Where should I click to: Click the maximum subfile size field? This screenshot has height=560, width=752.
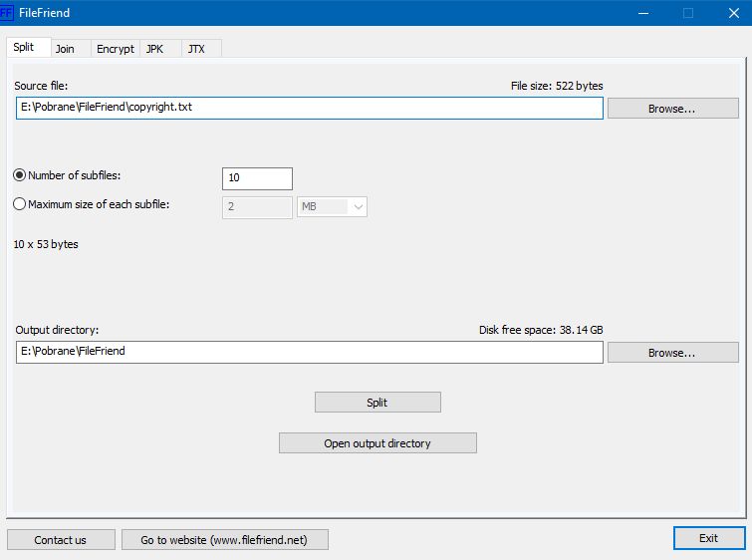coord(257,207)
